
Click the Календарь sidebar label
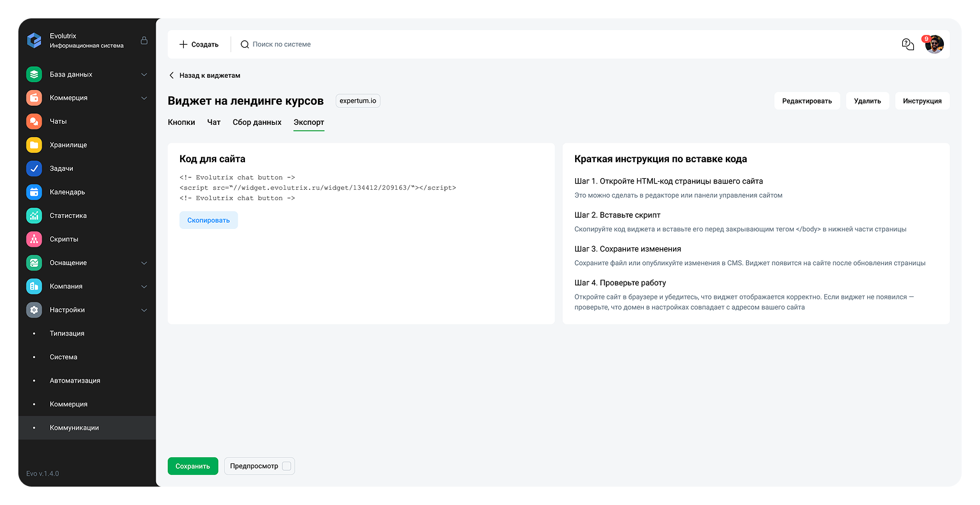[67, 192]
